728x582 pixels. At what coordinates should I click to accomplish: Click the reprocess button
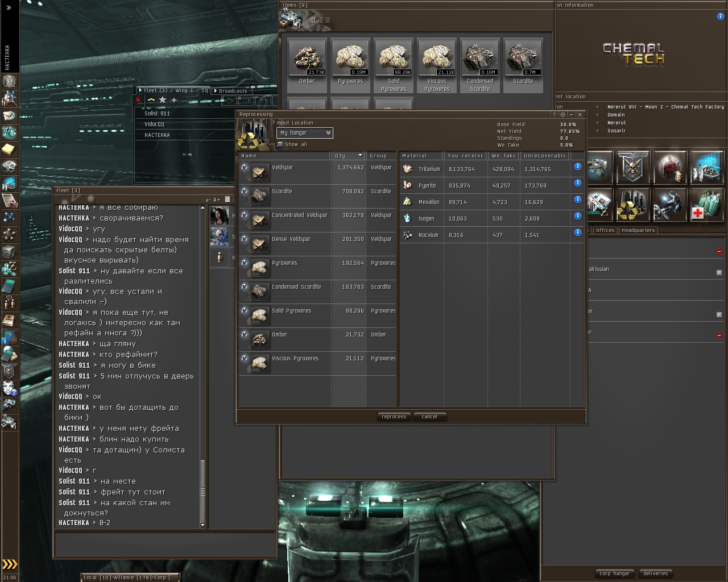[394, 417]
